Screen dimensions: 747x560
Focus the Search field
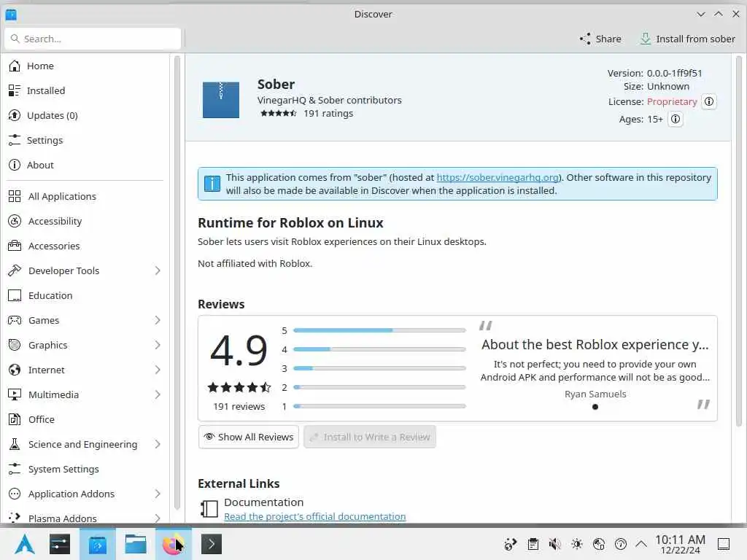pyautogui.click(x=93, y=39)
